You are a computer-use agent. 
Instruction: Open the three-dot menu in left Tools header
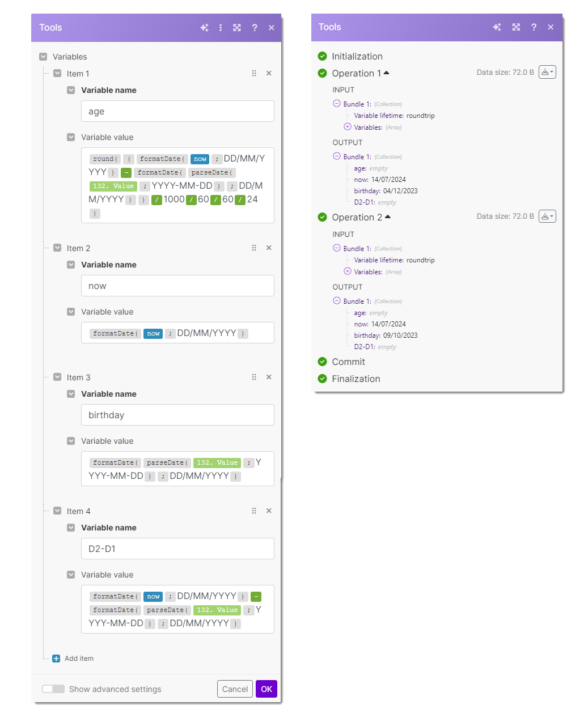click(221, 28)
